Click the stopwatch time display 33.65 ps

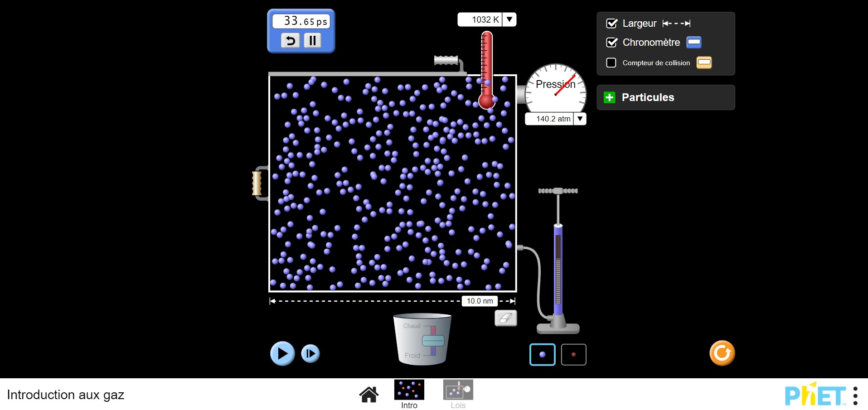301,21
